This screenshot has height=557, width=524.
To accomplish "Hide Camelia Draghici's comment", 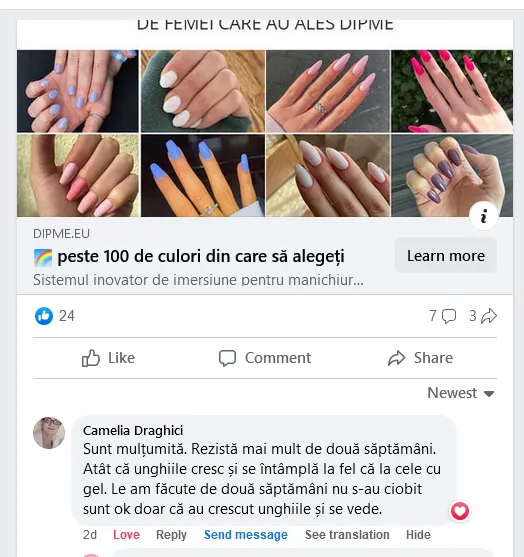I will coord(418,535).
